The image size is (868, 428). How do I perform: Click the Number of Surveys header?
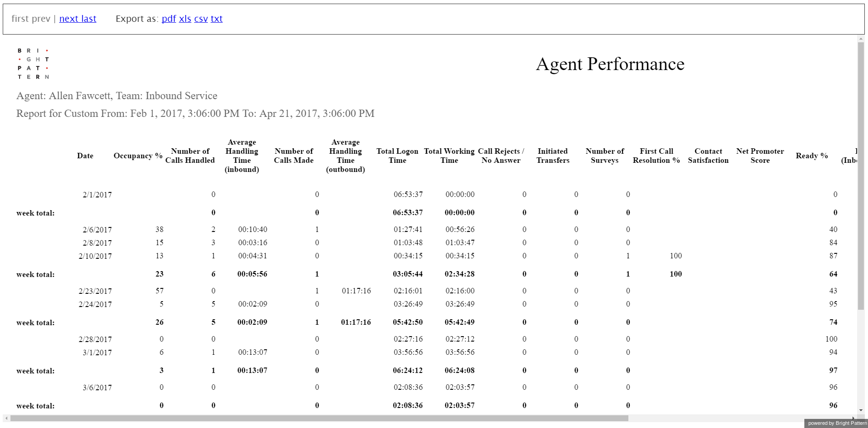tap(605, 156)
